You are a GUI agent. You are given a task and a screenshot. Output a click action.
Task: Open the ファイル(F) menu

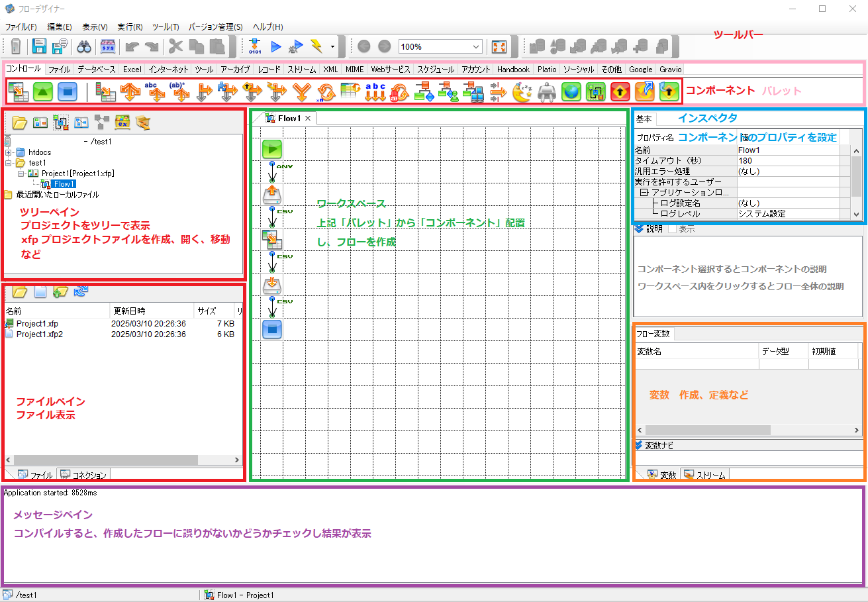tap(21, 27)
